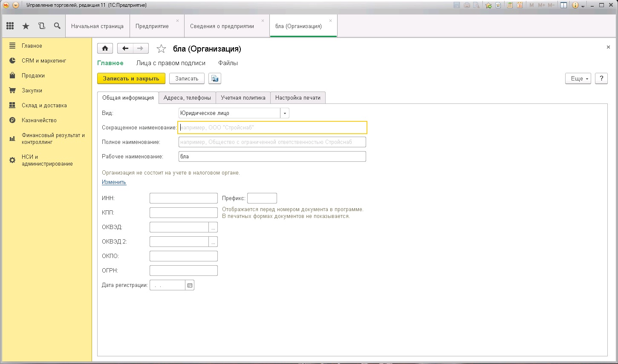Follow the Изменить link

(x=114, y=182)
